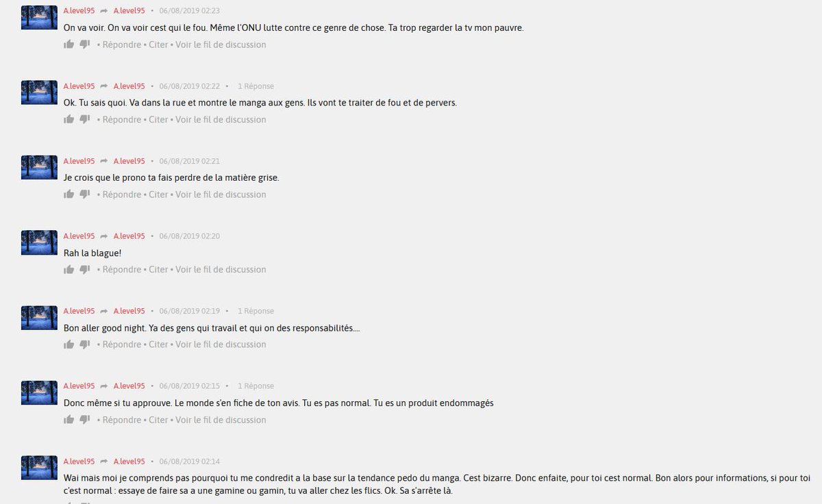Viewport: 822px width, 504px height.
Task: Like the 02:23 comment with thumbs up
Action: coord(68,45)
